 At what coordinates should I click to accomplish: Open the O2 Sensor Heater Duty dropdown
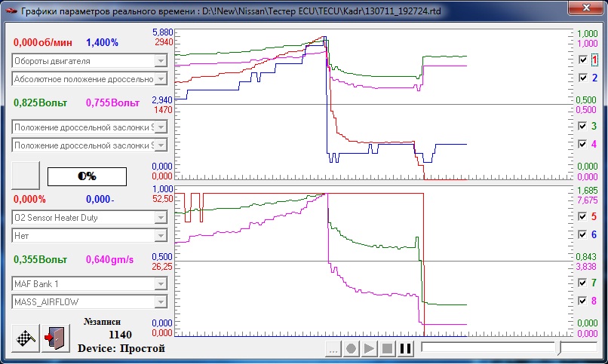coord(161,218)
